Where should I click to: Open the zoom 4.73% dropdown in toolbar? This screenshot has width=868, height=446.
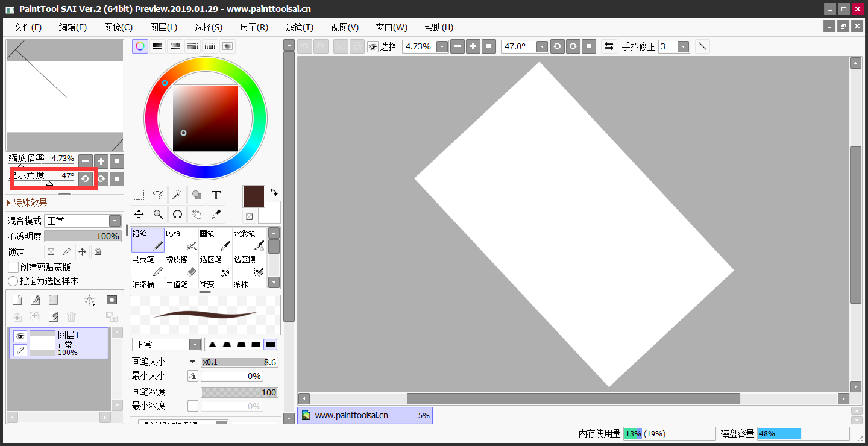[442, 46]
